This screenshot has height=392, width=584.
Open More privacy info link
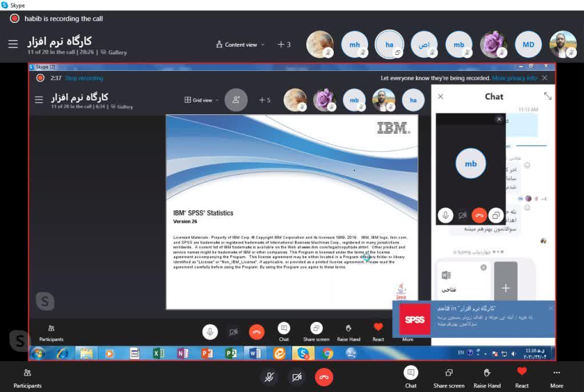tap(514, 78)
